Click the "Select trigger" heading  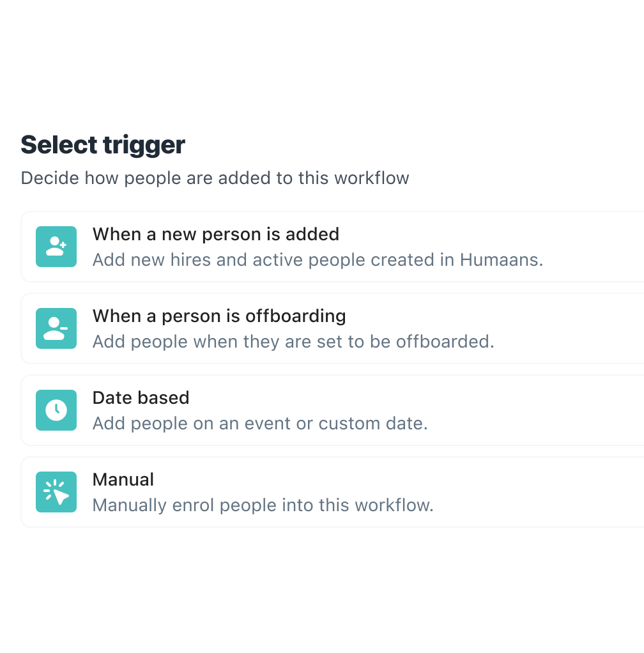point(103,145)
